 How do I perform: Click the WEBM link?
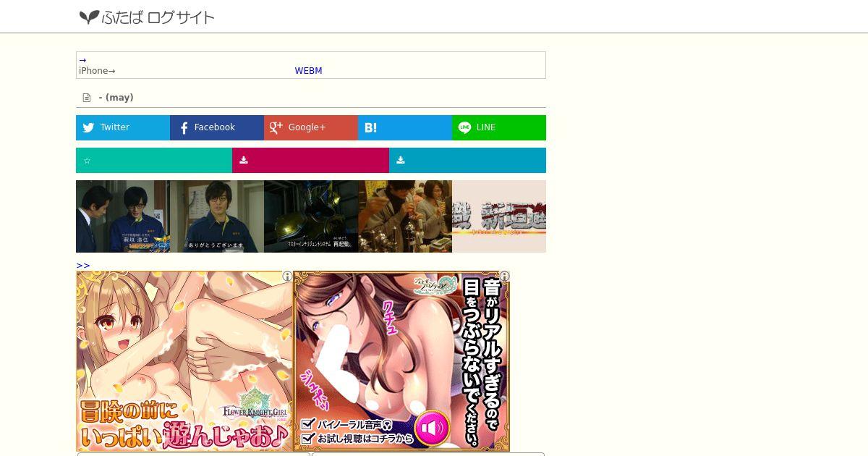tap(308, 71)
